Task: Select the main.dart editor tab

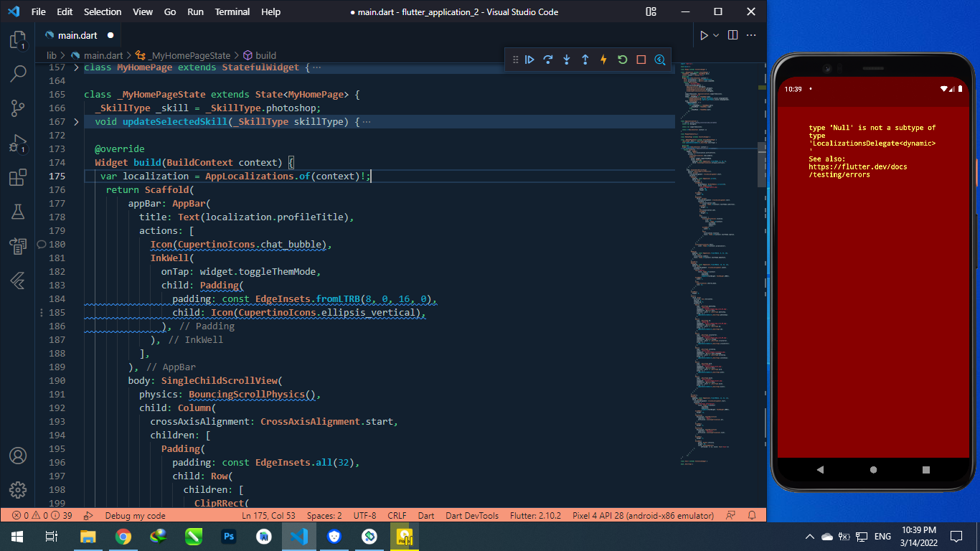Action: coord(80,35)
